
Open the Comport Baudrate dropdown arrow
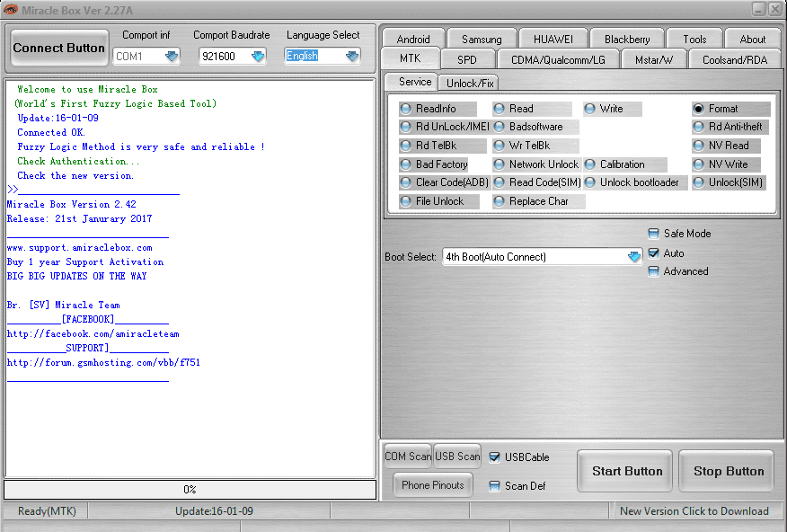tap(258, 56)
